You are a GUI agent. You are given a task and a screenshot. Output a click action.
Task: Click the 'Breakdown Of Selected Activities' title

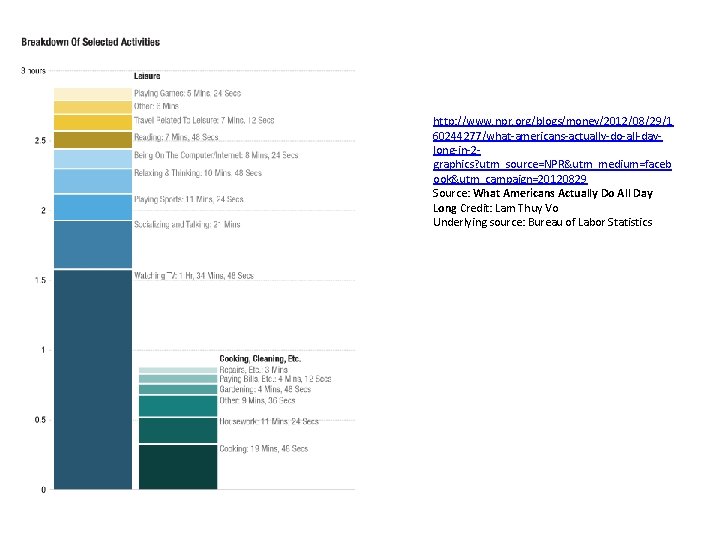90,42
